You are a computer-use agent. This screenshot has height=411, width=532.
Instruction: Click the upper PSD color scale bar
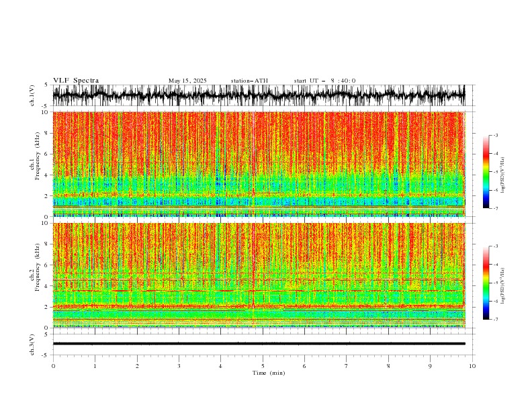click(x=486, y=172)
